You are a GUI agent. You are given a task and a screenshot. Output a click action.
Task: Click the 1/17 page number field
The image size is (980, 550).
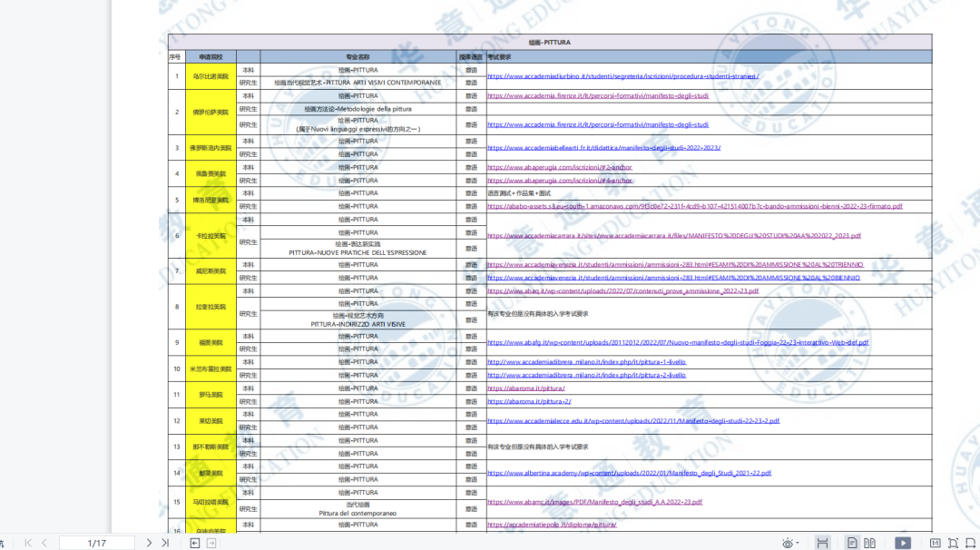[x=97, y=543]
